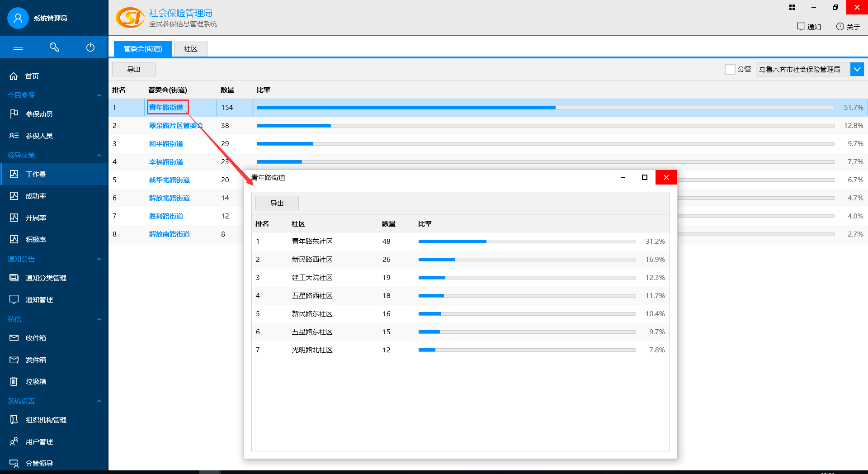Click the 青年路东社区 ratio progress bar
The image size is (868, 474).
point(527,242)
